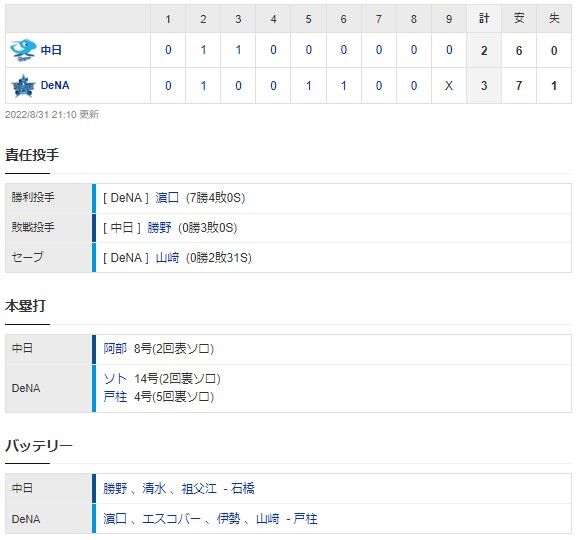Open losing pitcher 勝野 profile link

(x=159, y=228)
